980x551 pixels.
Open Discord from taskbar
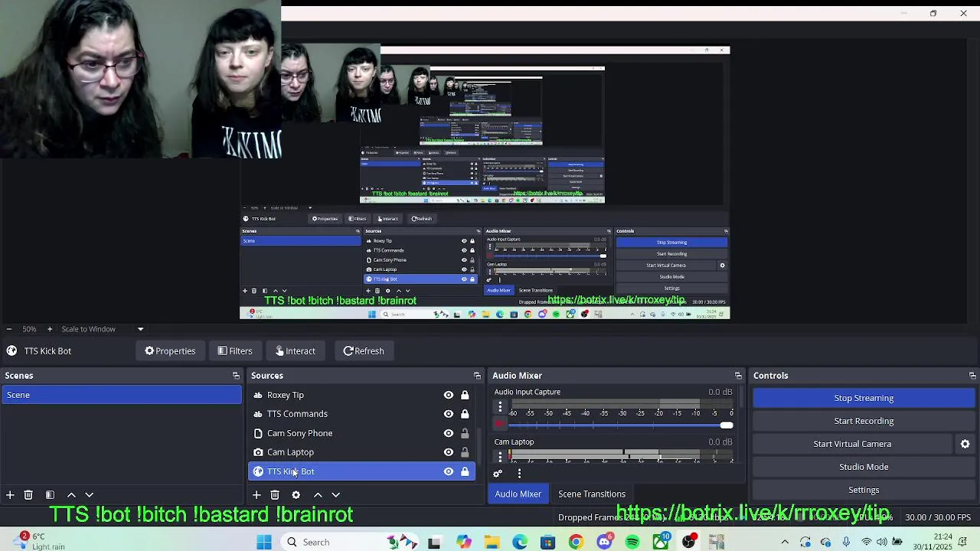(x=605, y=542)
